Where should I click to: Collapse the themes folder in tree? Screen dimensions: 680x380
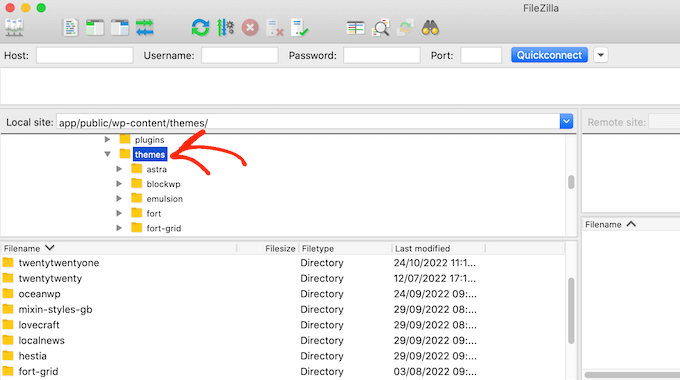click(x=107, y=154)
